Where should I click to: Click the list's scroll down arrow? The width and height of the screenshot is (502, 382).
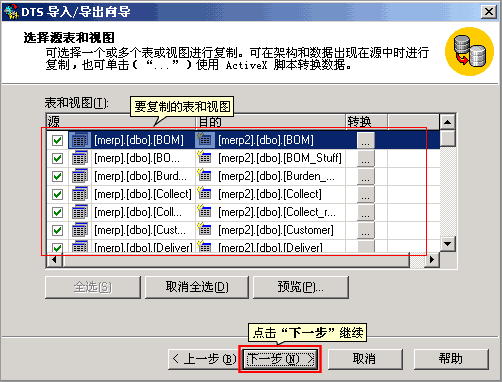pyautogui.click(x=447, y=244)
